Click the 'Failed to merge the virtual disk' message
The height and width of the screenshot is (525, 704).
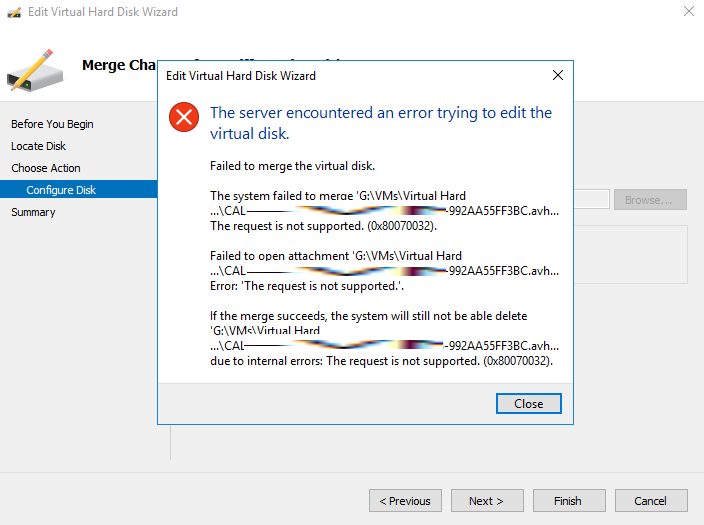click(290, 165)
